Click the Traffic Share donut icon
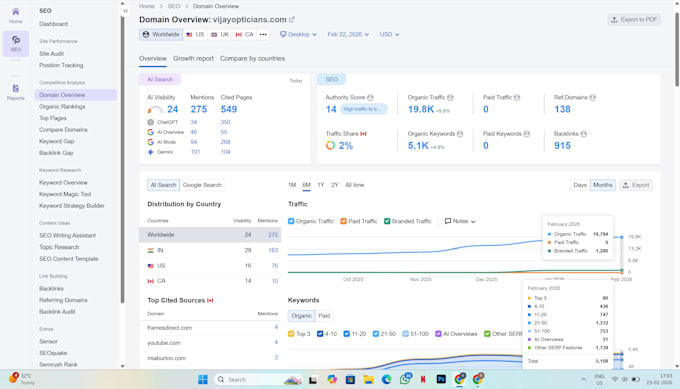Screen dimensions: 680x389 click(330, 145)
